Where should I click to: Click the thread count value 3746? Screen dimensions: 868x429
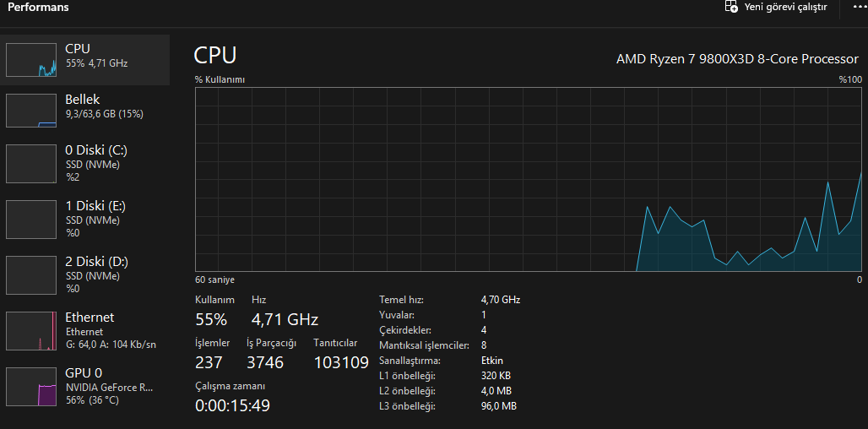265,362
